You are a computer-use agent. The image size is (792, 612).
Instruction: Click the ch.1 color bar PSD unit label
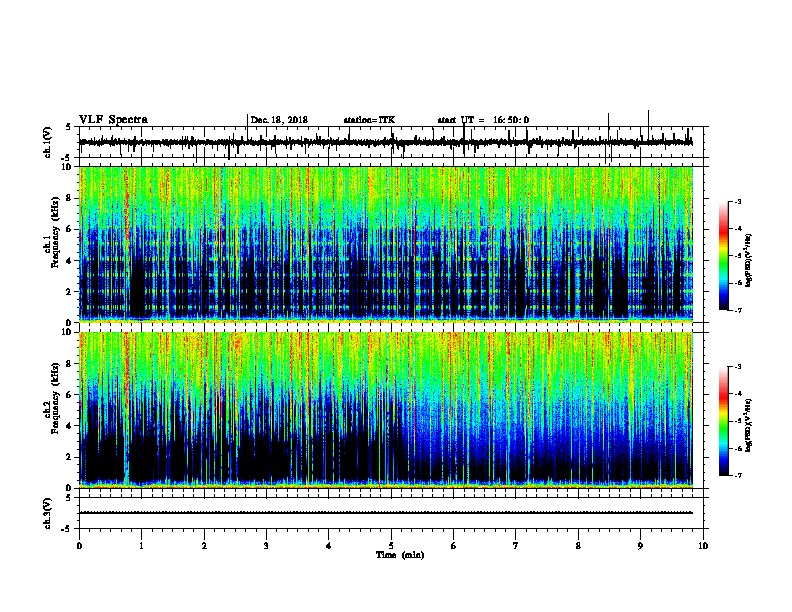coord(749,260)
